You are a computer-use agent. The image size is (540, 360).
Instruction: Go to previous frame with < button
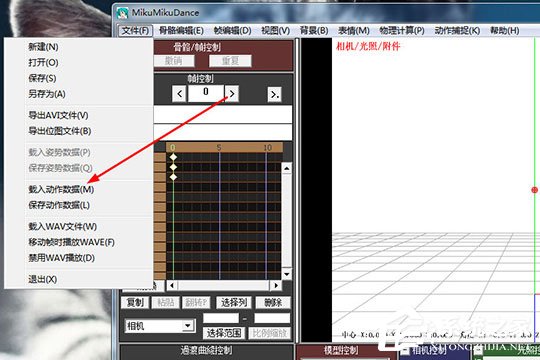[x=179, y=94]
